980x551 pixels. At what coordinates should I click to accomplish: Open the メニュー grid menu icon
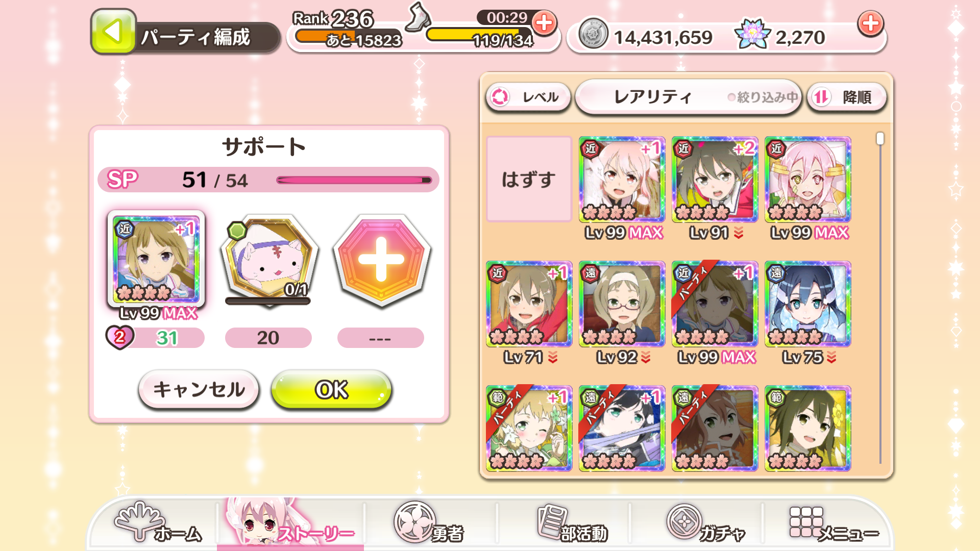[x=834, y=524]
